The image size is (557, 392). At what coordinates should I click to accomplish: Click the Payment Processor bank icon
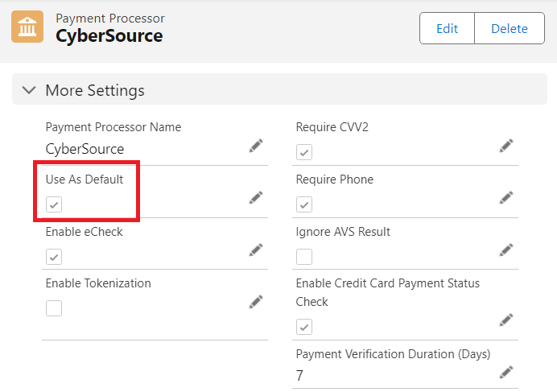(x=27, y=27)
